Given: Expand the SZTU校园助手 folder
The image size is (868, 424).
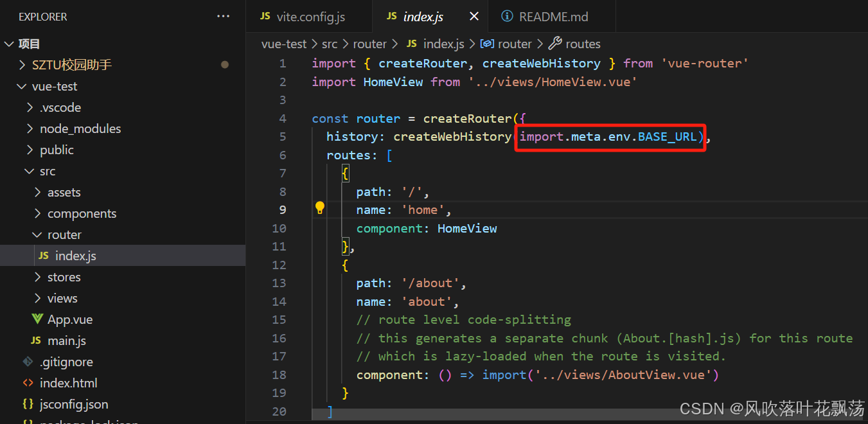Looking at the screenshot, I should [23, 65].
